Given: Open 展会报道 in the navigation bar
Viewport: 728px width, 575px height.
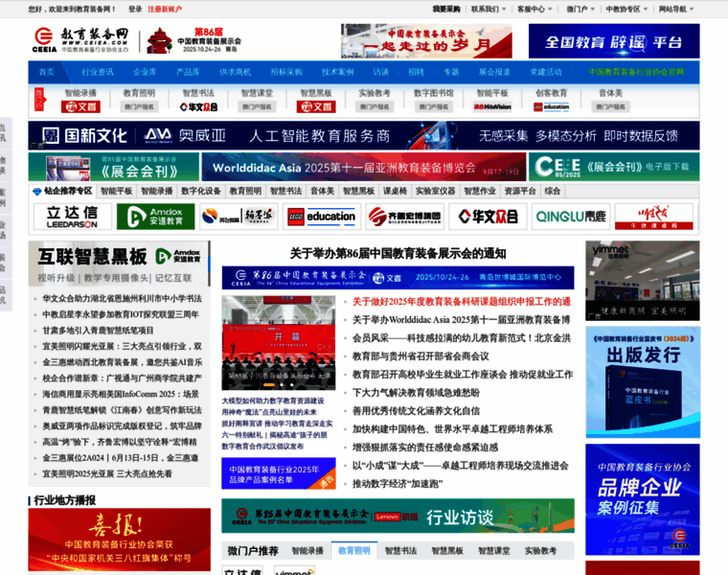Looking at the screenshot, I should coord(494,72).
